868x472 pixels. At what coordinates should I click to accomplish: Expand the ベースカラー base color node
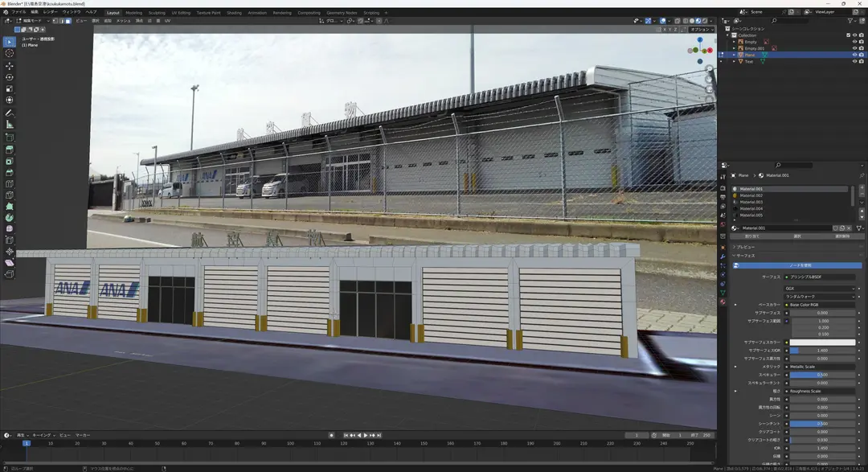[735, 305]
